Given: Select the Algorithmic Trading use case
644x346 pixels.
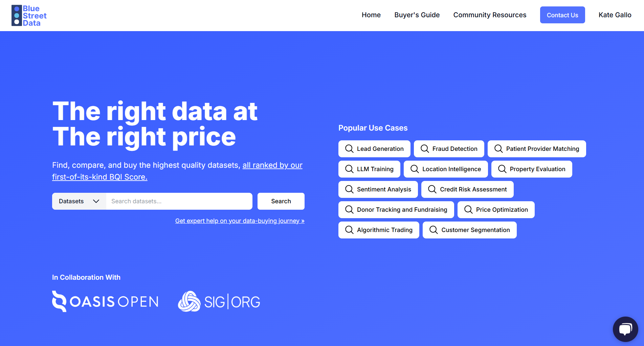Looking at the screenshot, I should pyautogui.click(x=378, y=230).
